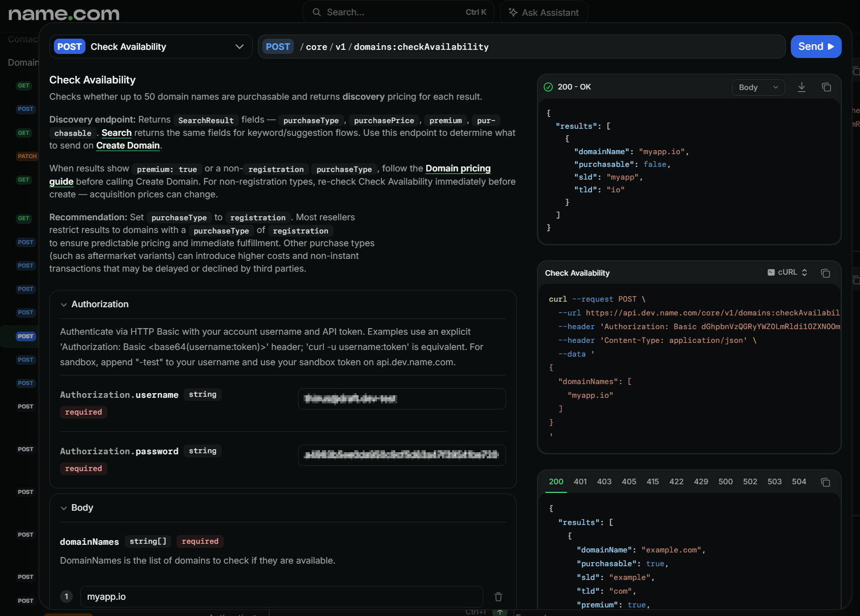The image size is (860, 616).
Task: Click the name.com logo
Action: tap(64, 14)
